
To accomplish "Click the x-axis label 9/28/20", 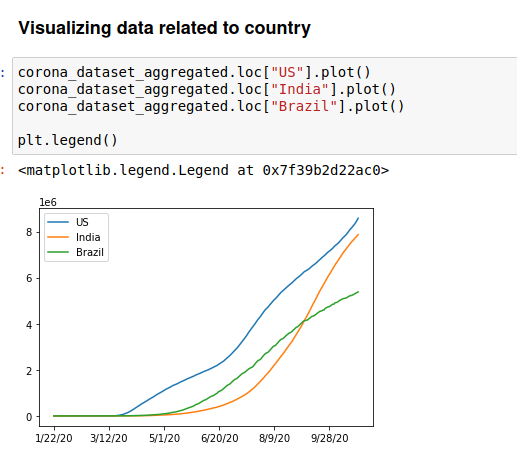I will coord(330,438).
